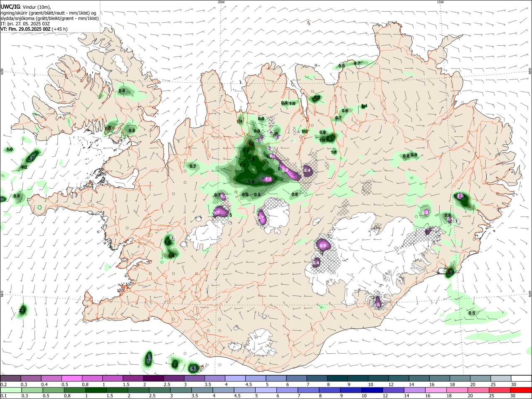Click the '1.9' value in the dark green area
Viewport: 532px width, 399px height.
point(251,182)
